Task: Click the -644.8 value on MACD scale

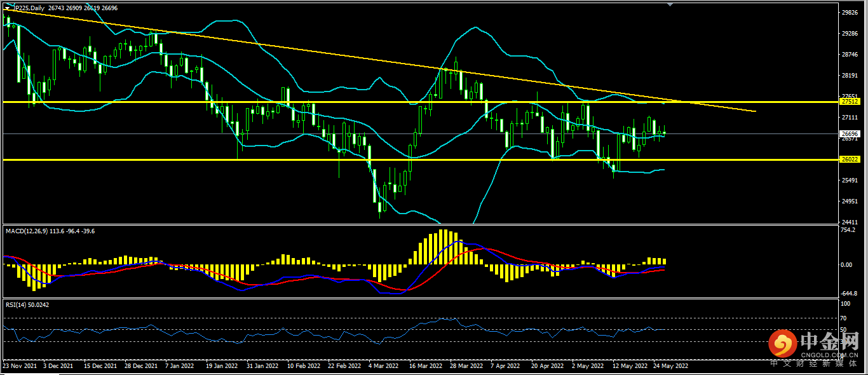Action: pos(848,294)
